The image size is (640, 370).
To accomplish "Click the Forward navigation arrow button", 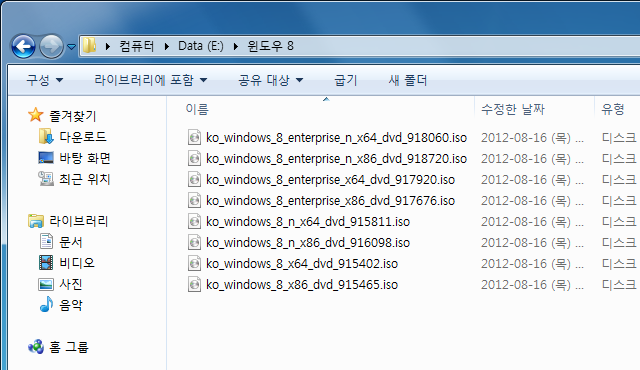I will (51, 47).
